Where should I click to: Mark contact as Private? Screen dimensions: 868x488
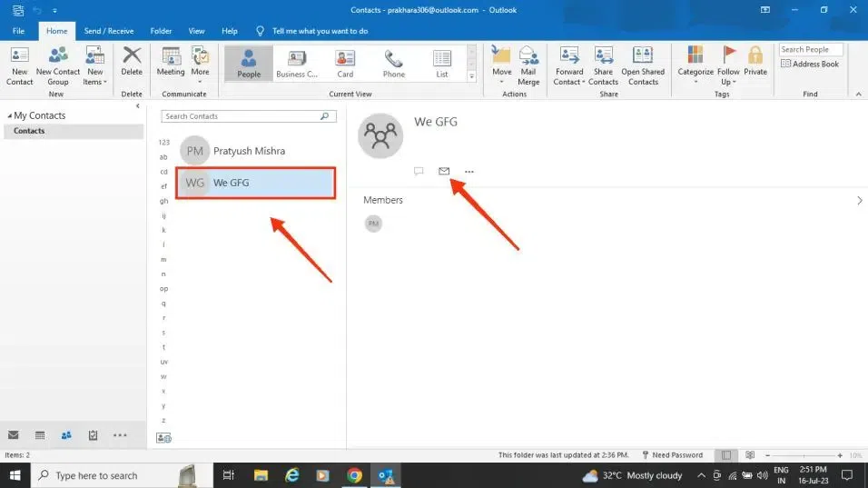click(755, 62)
